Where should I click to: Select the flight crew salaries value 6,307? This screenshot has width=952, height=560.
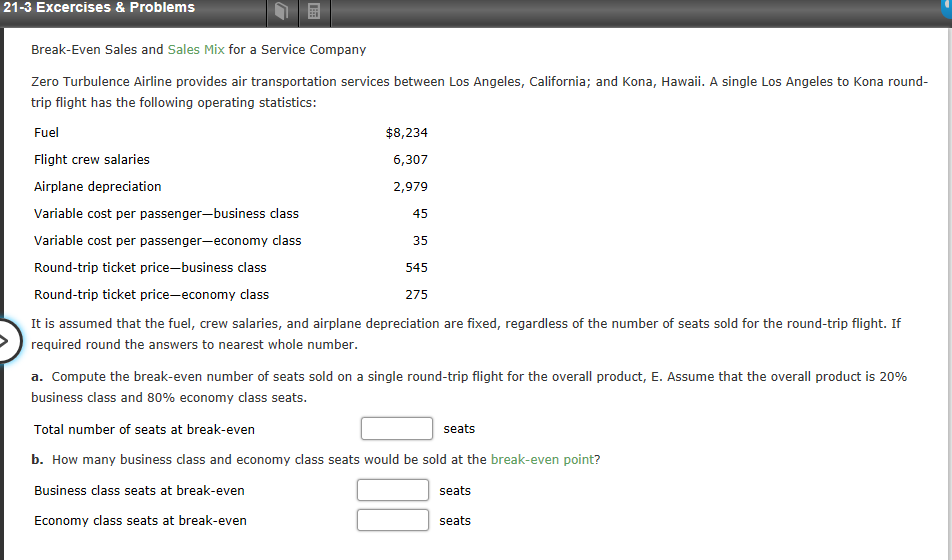point(410,160)
